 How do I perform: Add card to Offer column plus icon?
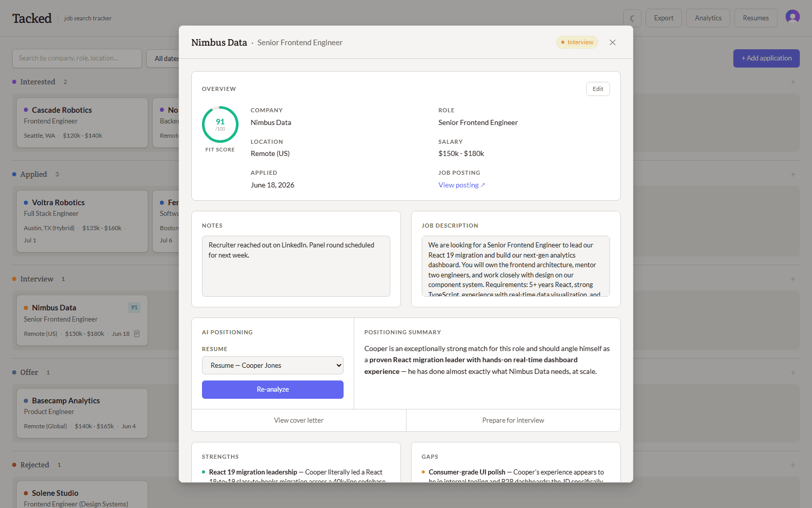click(x=793, y=373)
